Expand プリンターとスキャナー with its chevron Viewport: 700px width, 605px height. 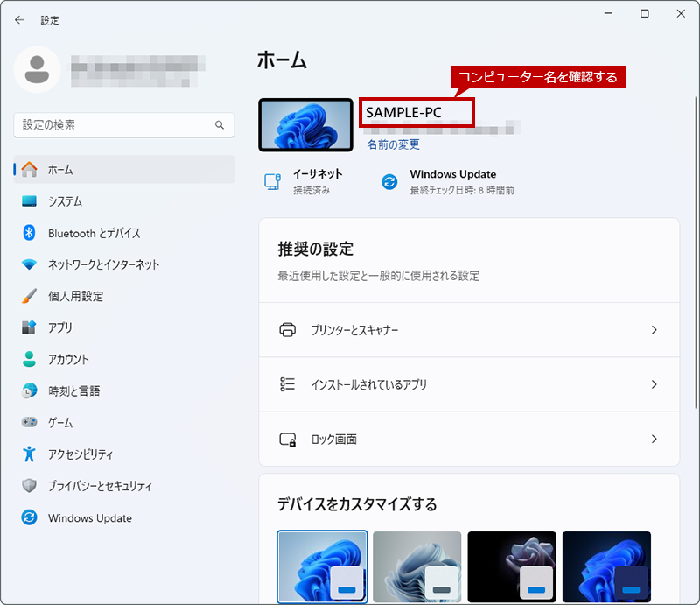654,330
